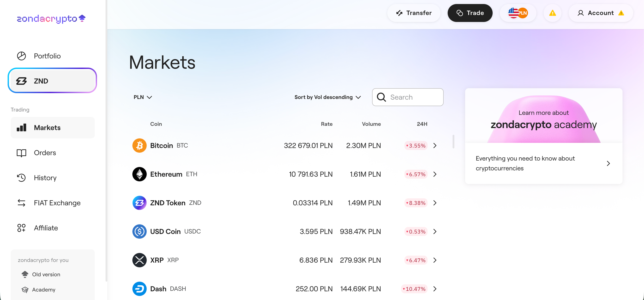Screen dimensions: 644x300
Task: Click the markets list scrollbar
Action: pyautogui.click(x=453, y=142)
